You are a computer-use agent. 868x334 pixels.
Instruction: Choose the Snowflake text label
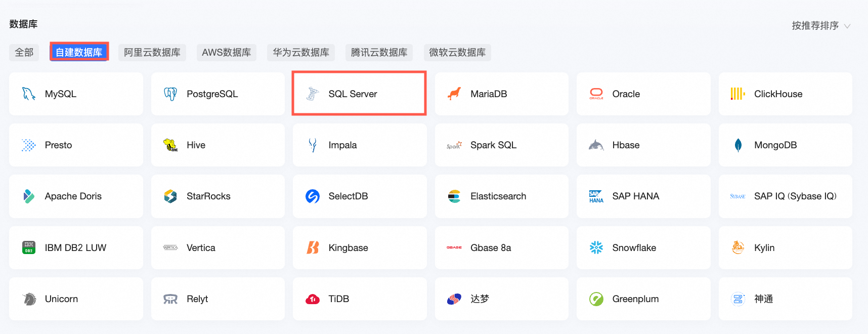[x=634, y=247]
